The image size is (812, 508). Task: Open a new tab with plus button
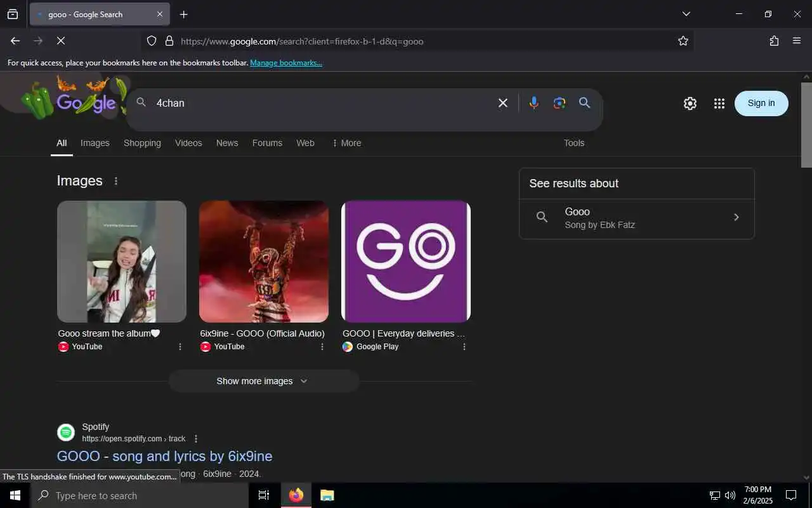click(x=183, y=14)
